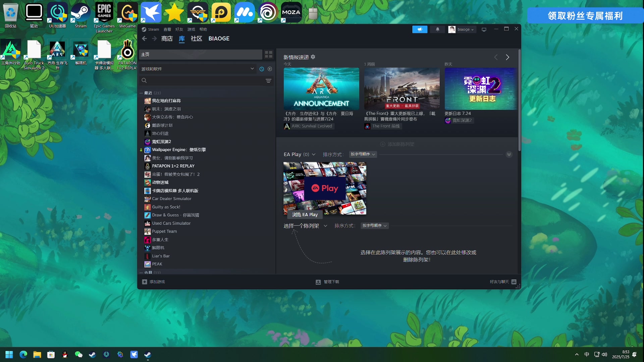Image resolution: width=644 pixels, height=362 pixels.
Task: Open The Front update news thumbnail
Action: pos(402,89)
